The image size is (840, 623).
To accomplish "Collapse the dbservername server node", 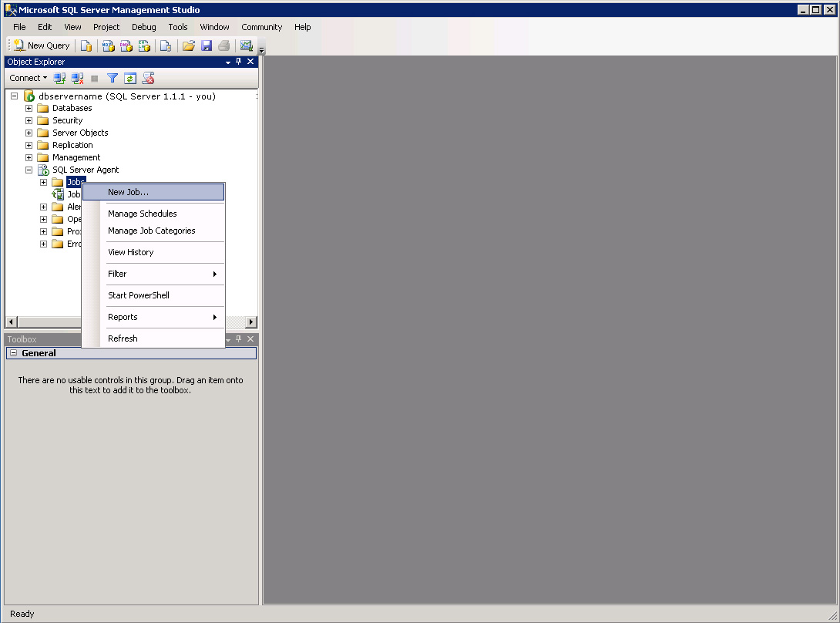I will [x=15, y=96].
